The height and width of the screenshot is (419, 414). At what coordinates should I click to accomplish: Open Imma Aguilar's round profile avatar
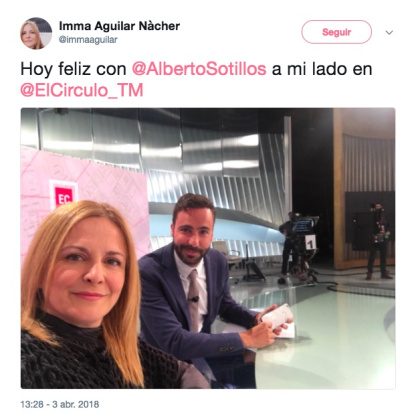click(x=36, y=33)
